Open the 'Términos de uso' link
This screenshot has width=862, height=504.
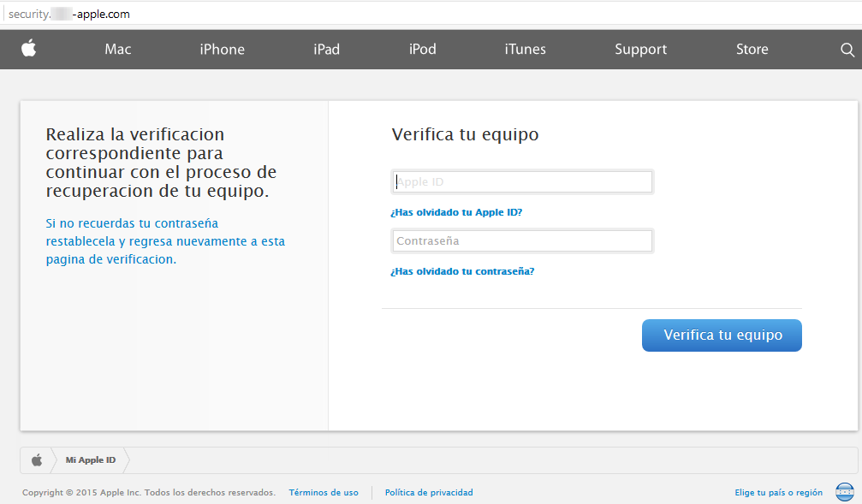[x=324, y=493]
